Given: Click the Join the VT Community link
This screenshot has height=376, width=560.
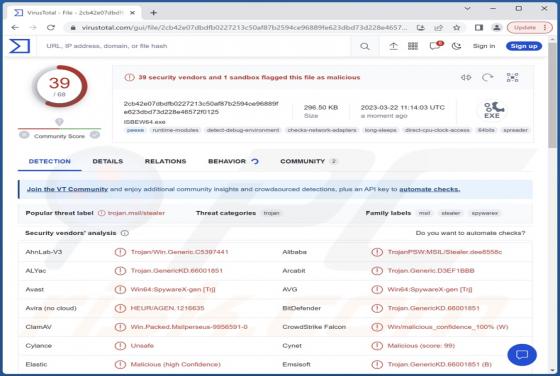Looking at the screenshot, I should pyautogui.click(x=68, y=189).
